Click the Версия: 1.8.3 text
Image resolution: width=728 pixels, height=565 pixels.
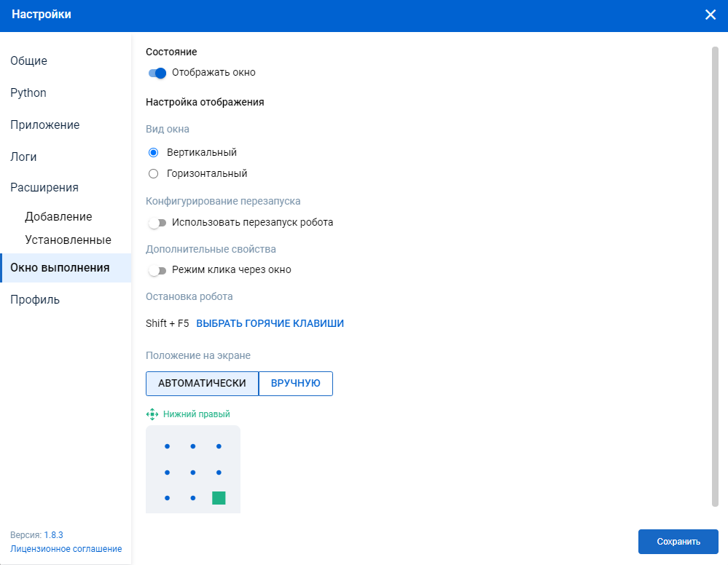pyautogui.click(x=36, y=535)
